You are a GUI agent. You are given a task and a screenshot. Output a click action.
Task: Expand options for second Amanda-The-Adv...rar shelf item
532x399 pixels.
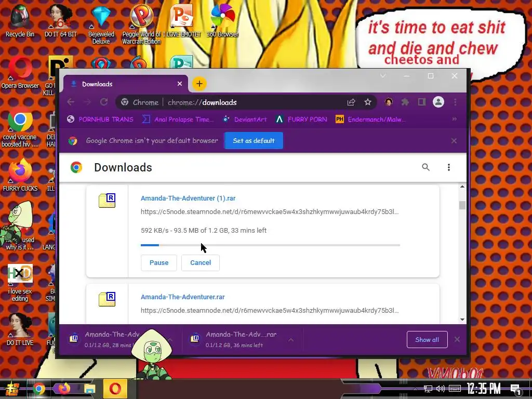pyautogui.click(x=291, y=340)
